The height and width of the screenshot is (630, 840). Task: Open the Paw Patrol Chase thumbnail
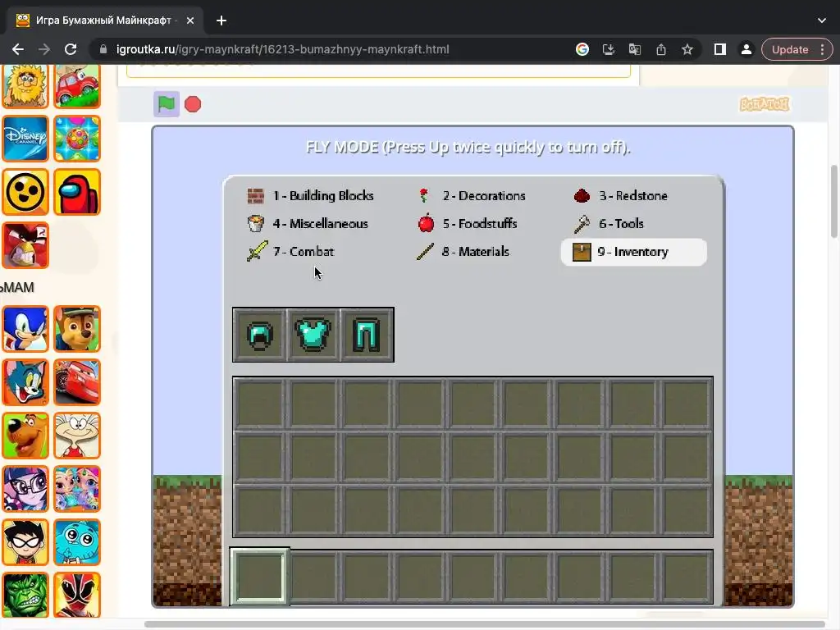77,329
